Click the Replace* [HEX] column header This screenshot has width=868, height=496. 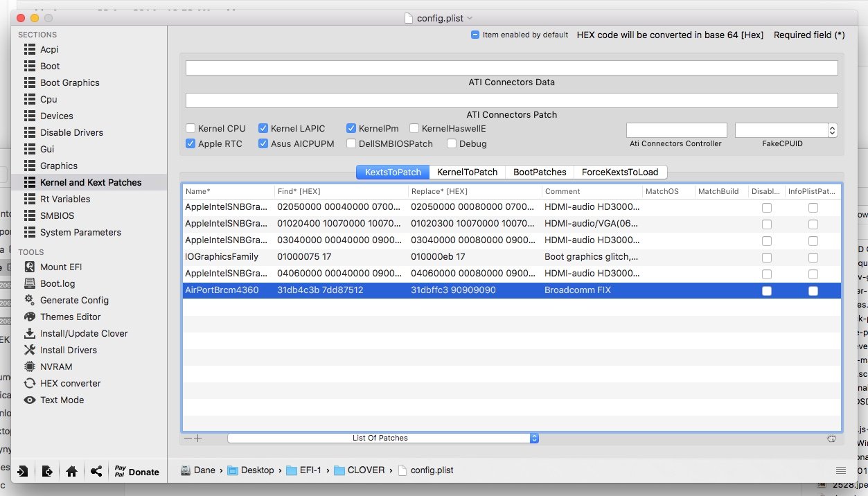[x=475, y=191]
